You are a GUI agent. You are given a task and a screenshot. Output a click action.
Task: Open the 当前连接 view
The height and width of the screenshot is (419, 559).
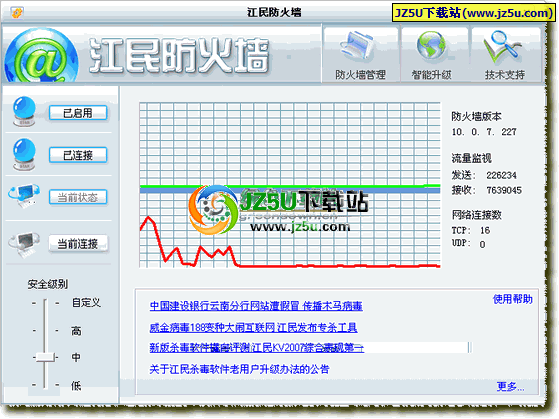coord(78,244)
